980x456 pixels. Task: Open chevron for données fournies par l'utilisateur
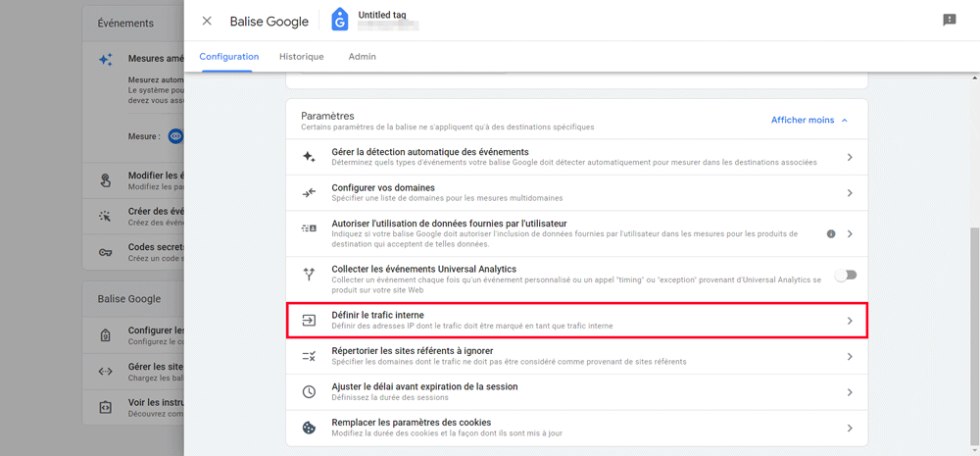pos(850,234)
